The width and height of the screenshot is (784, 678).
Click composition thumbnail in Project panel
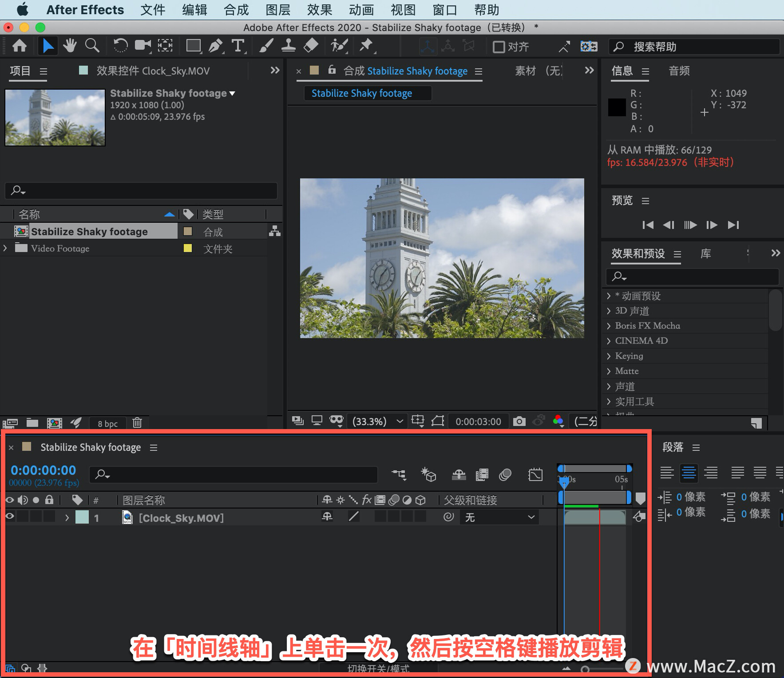(55, 118)
